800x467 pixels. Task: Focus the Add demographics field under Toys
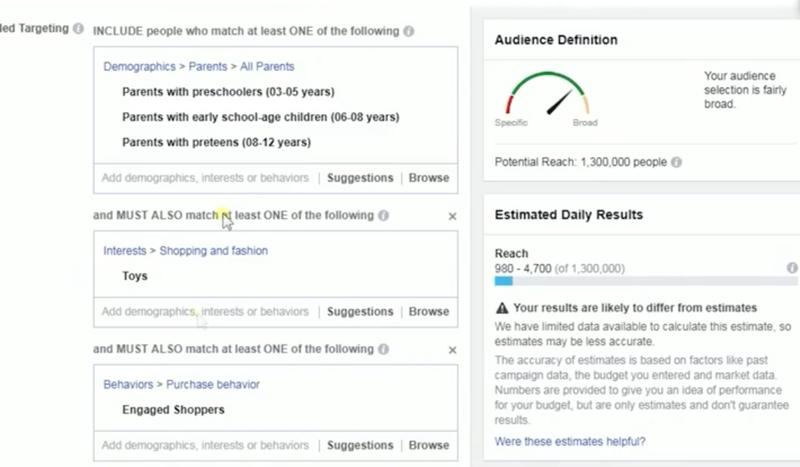[205, 311]
